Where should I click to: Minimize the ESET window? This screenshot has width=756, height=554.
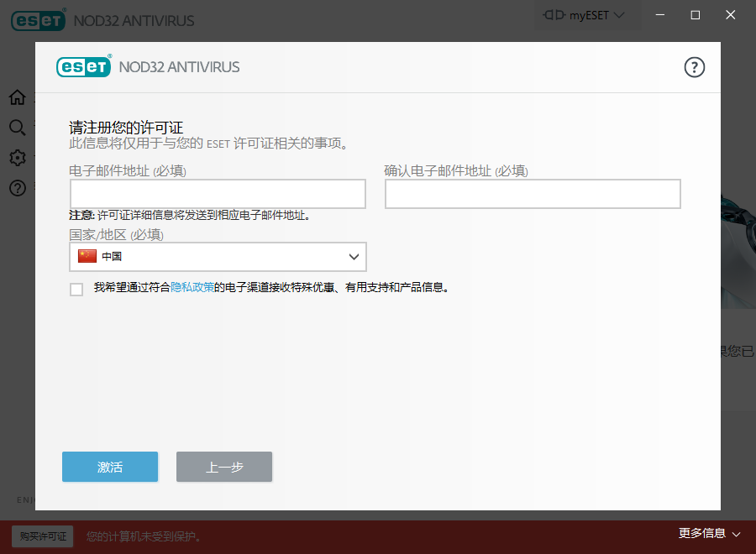[660, 15]
